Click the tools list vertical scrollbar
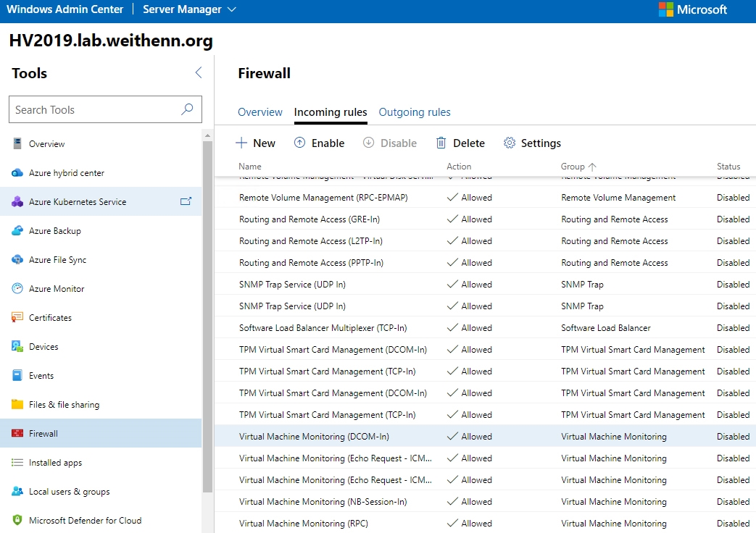The width and height of the screenshot is (756, 533). point(208,311)
